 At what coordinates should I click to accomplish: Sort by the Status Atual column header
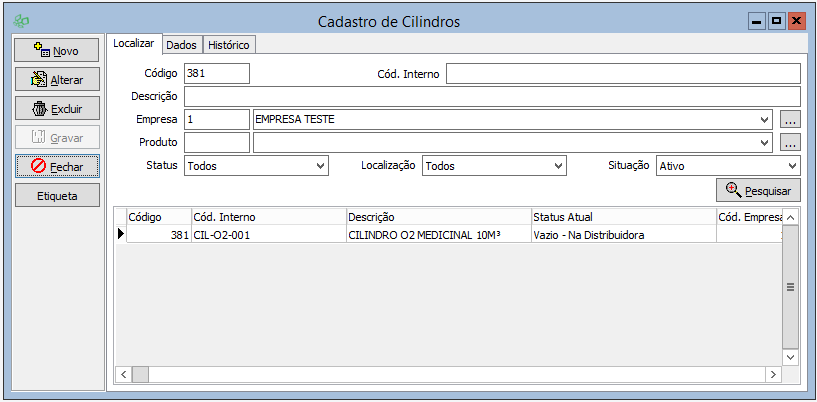pos(622,217)
